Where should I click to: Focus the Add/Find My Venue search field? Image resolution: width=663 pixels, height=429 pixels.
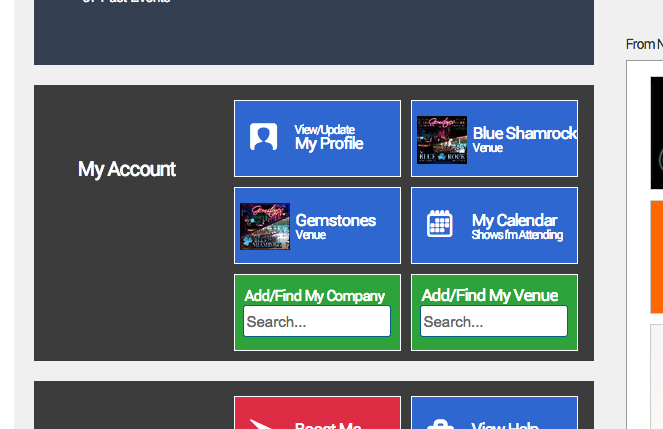point(494,322)
